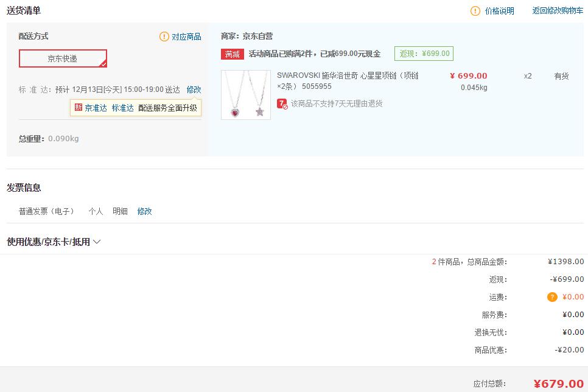Viewport: 588px width, 392px height.
Task: Expand the 使用优惠/京东卡/抵用 section
Action: 54,242
